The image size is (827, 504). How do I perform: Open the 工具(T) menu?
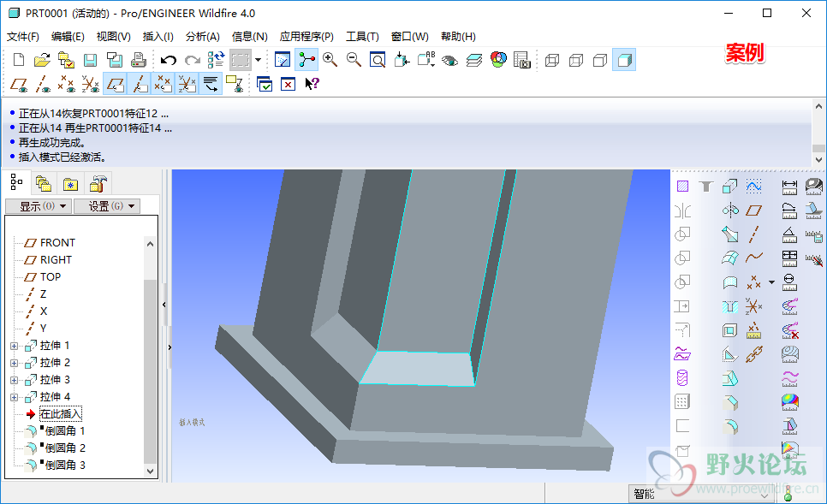362,37
